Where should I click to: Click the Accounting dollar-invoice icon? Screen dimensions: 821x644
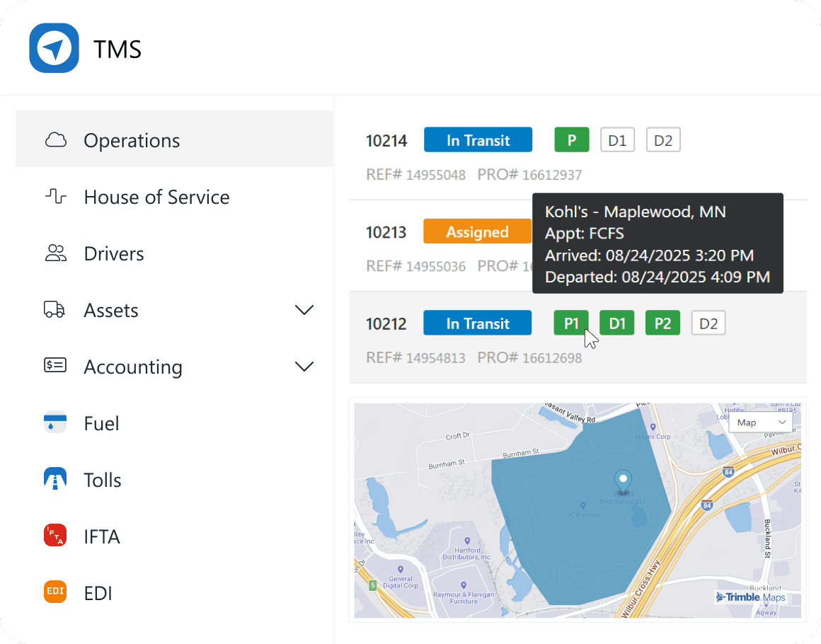click(54, 367)
